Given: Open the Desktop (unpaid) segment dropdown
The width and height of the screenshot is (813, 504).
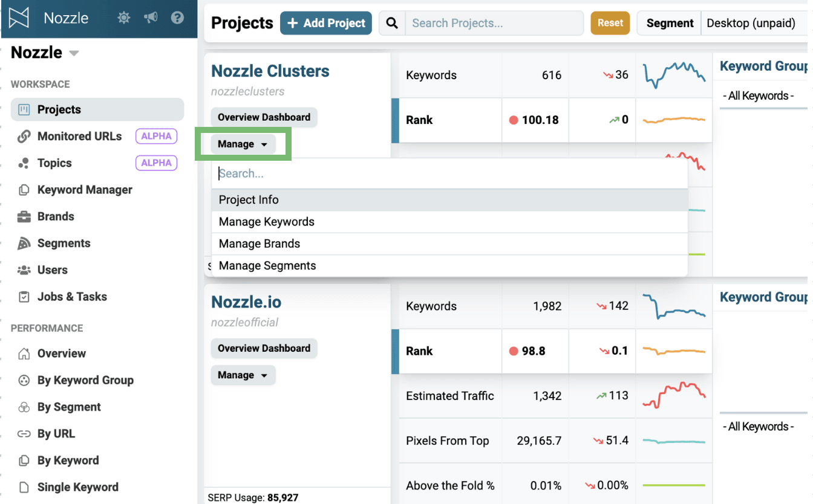Looking at the screenshot, I should 754,23.
